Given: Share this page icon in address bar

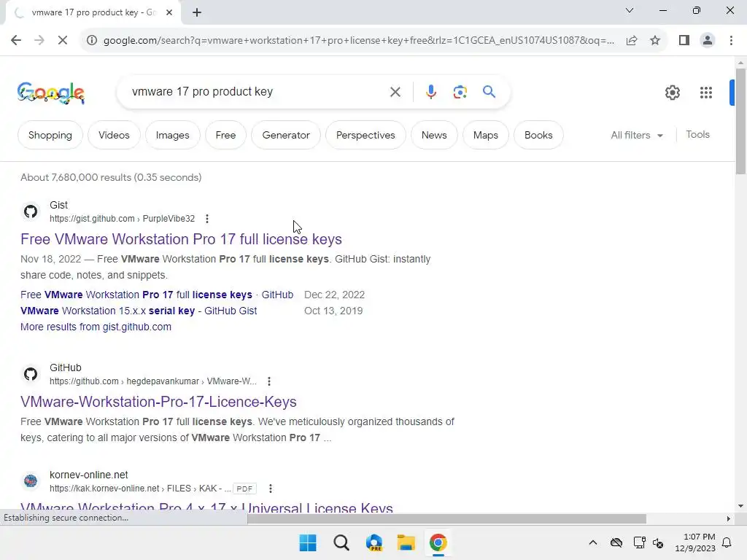Looking at the screenshot, I should pyautogui.click(x=632, y=41).
